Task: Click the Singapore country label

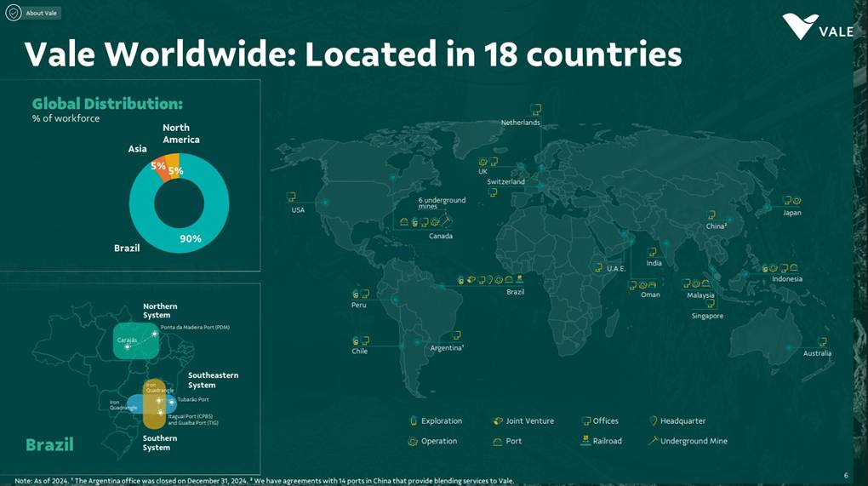Action: point(707,316)
